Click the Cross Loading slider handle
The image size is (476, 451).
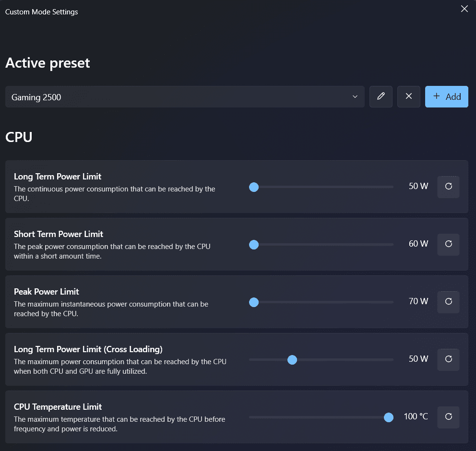click(292, 360)
